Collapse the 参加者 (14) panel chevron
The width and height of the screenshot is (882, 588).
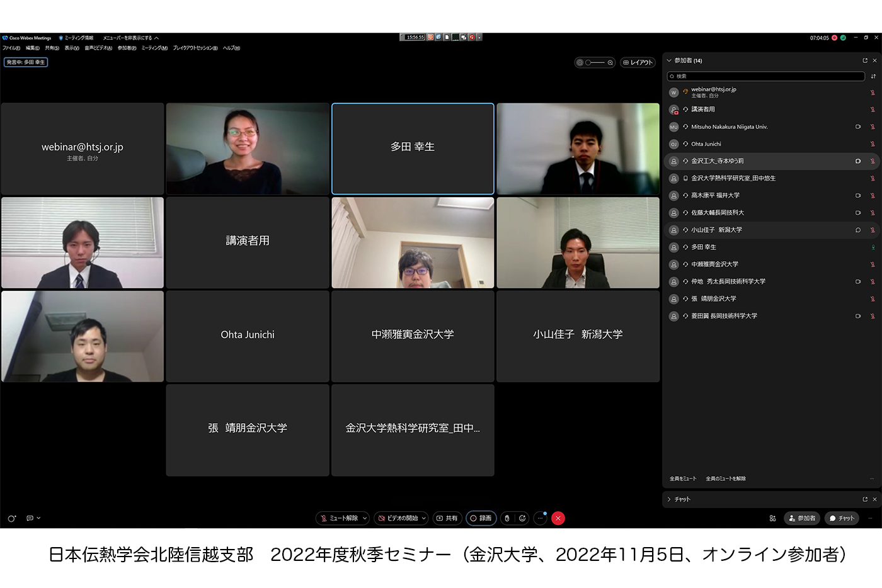pos(669,60)
